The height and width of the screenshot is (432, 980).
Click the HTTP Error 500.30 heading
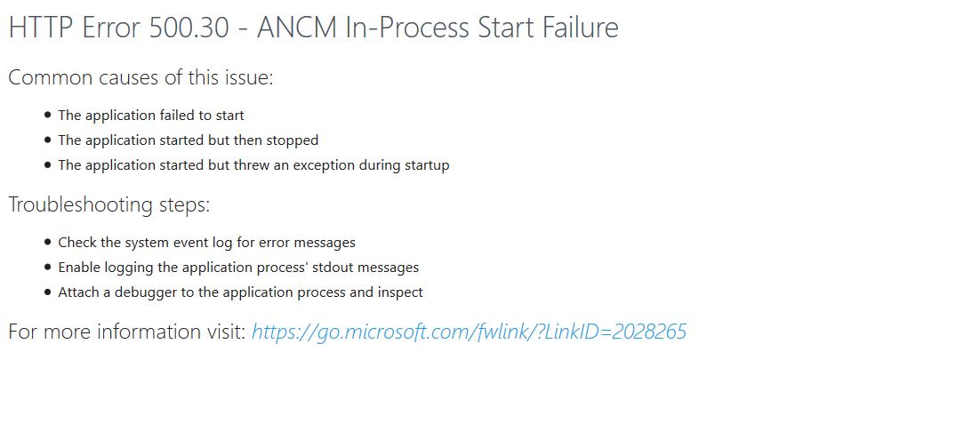pos(313,28)
